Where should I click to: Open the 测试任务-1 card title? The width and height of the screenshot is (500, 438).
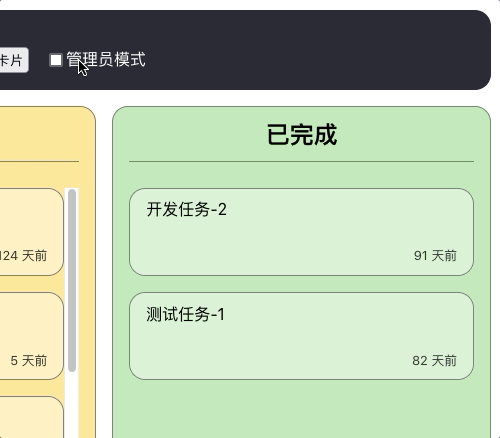coord(185,314)
